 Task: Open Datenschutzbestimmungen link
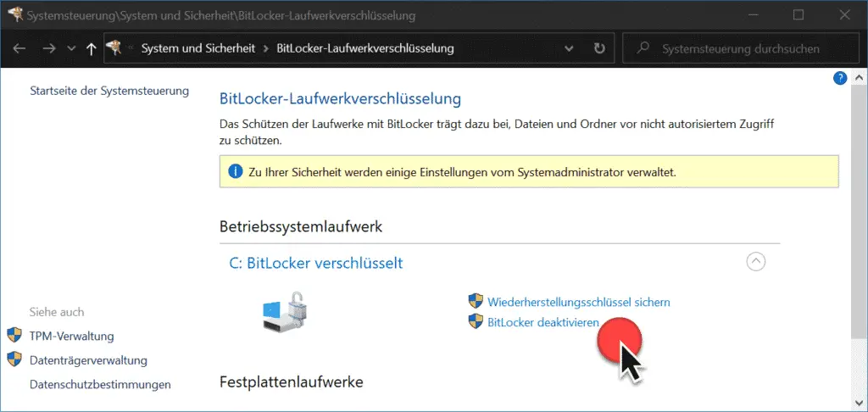click(x=100, y=384)
